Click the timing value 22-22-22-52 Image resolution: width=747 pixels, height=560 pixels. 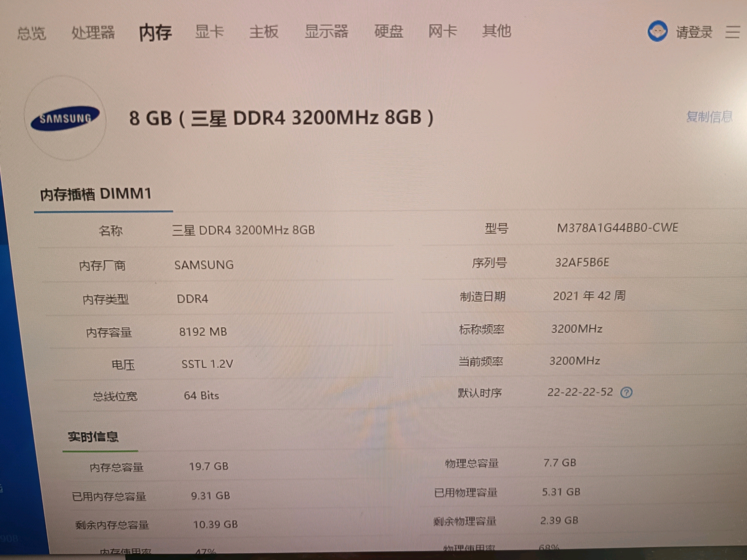pyautogui.click(x=580, y=392)
